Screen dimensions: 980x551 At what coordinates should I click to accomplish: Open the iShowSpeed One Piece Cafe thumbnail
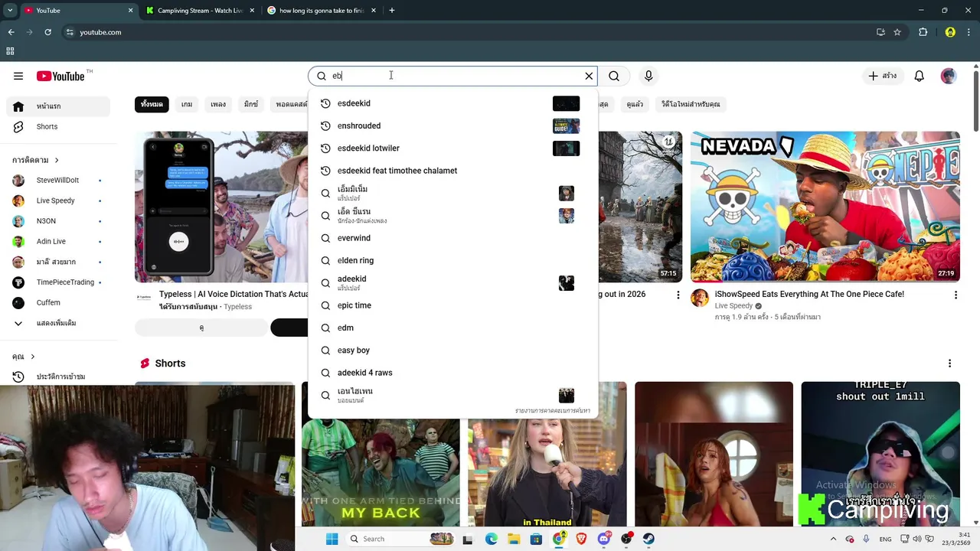click(825, 207)
